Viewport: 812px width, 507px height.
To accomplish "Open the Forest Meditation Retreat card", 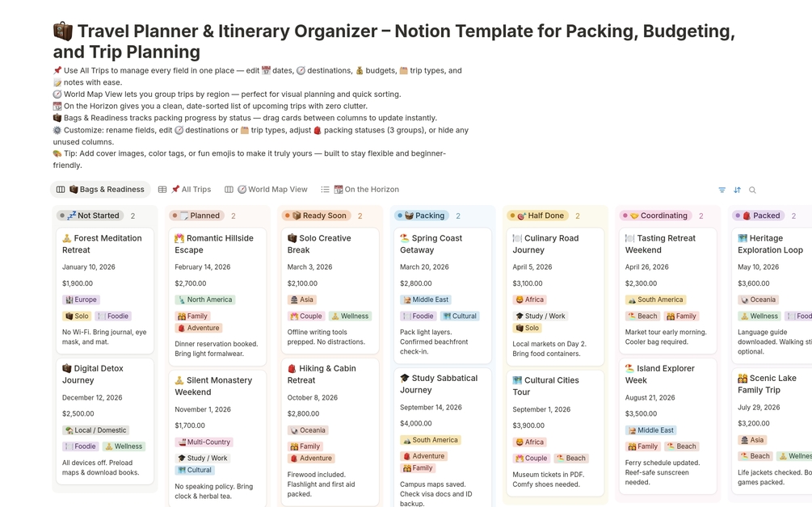I will click(102, 244).
